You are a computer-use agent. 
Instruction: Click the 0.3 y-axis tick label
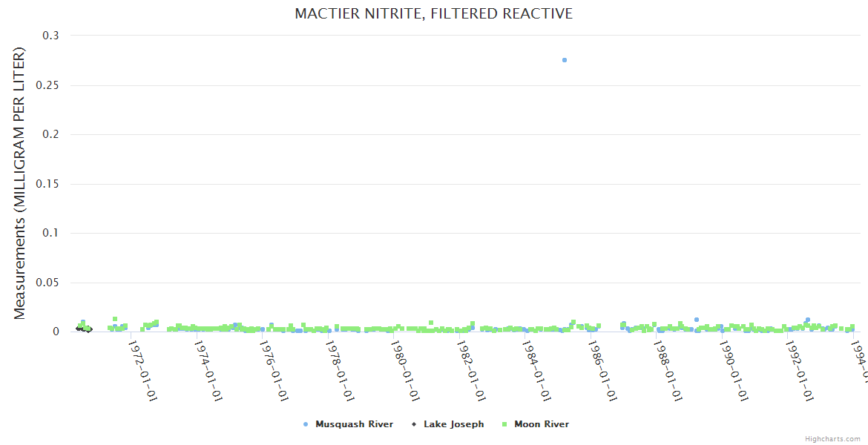click(51, 36)
